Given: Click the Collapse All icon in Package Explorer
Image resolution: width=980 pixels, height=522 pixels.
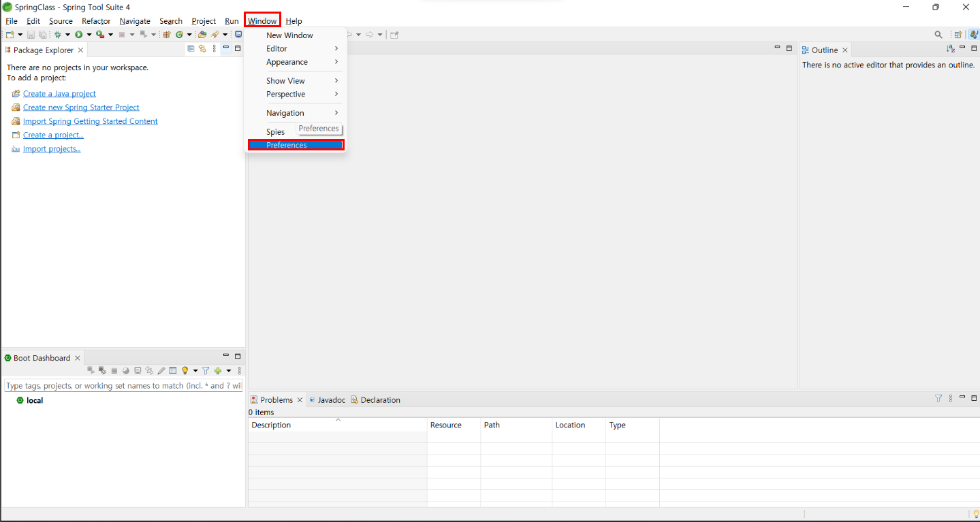Looking at the screenshot, I should point(191,49).
